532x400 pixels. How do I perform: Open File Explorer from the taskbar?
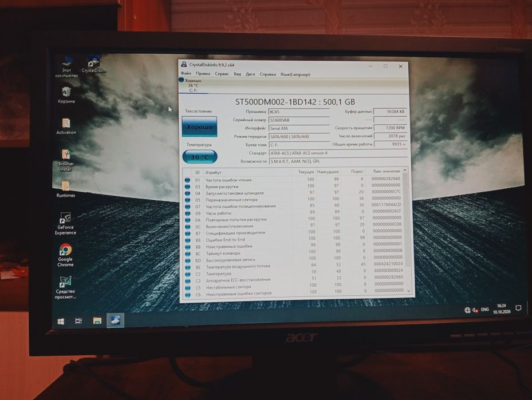[97, 320]
